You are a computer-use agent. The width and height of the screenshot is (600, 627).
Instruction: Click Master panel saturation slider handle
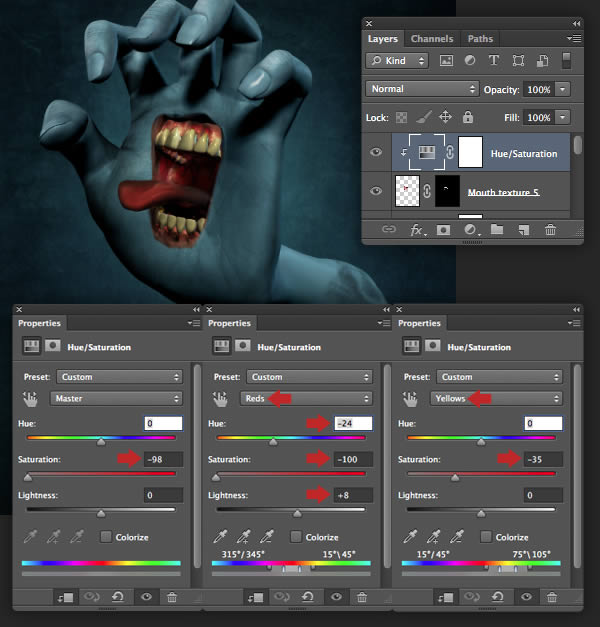click(x=28, y=477)
